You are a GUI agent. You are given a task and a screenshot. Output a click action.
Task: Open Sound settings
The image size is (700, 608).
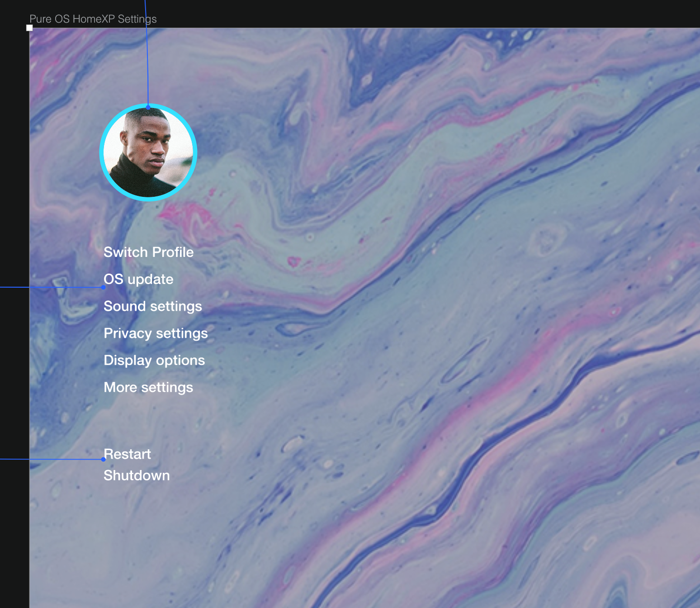point(153,306)
